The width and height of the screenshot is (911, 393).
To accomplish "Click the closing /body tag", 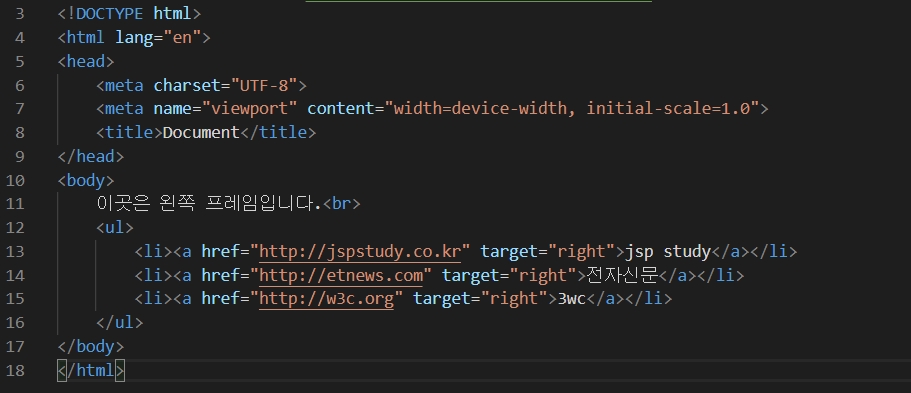I will 91,346.
